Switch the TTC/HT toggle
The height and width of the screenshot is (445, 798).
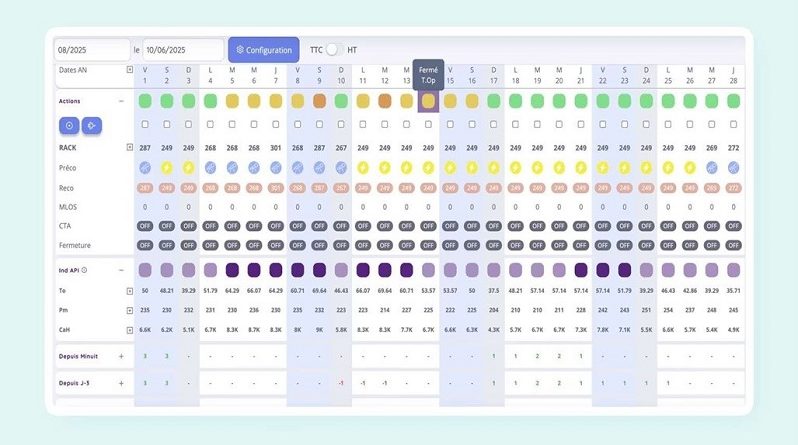click(x=335, y=49)
